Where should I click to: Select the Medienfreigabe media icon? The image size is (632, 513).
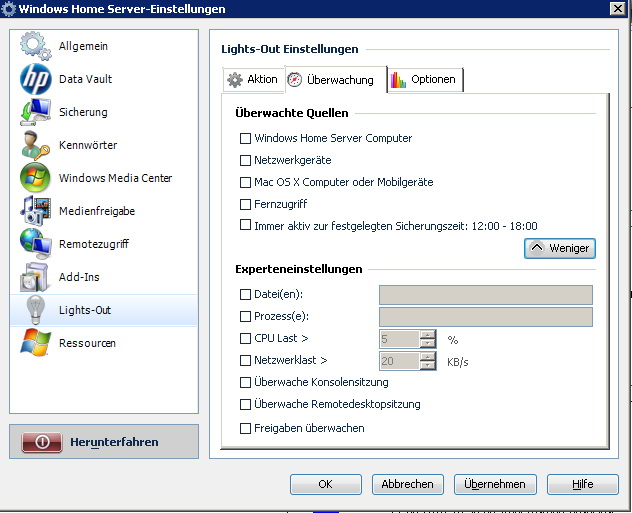tap(35, 210)
